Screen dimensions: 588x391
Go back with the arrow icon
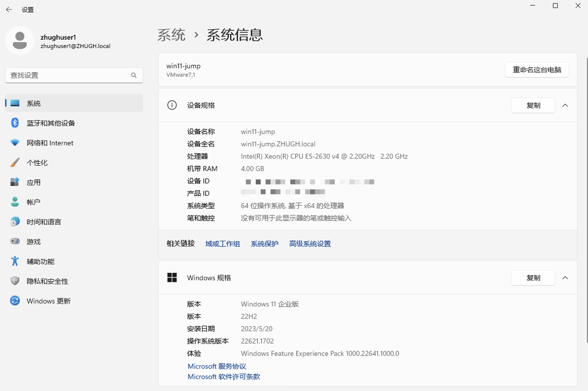tap(9, 10)
